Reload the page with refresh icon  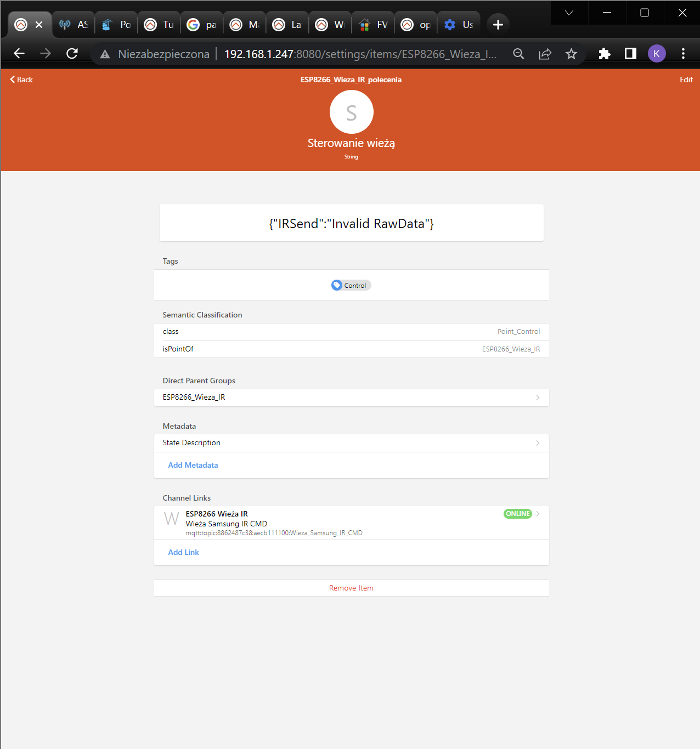click(72, 54)
